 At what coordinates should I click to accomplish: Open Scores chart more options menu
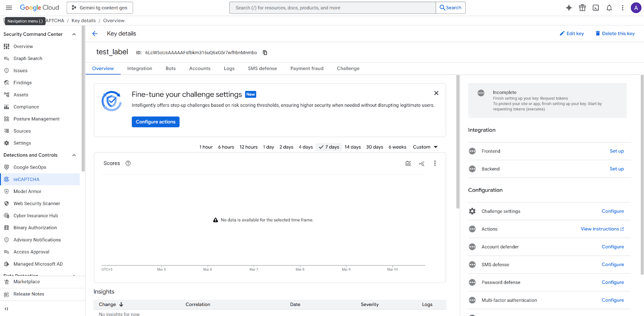coord(435,163)
